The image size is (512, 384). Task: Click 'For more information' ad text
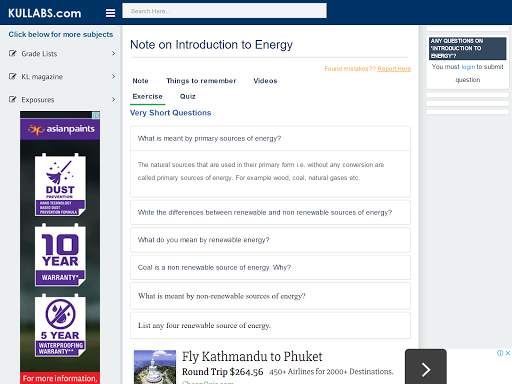click(x=60, y=379)
